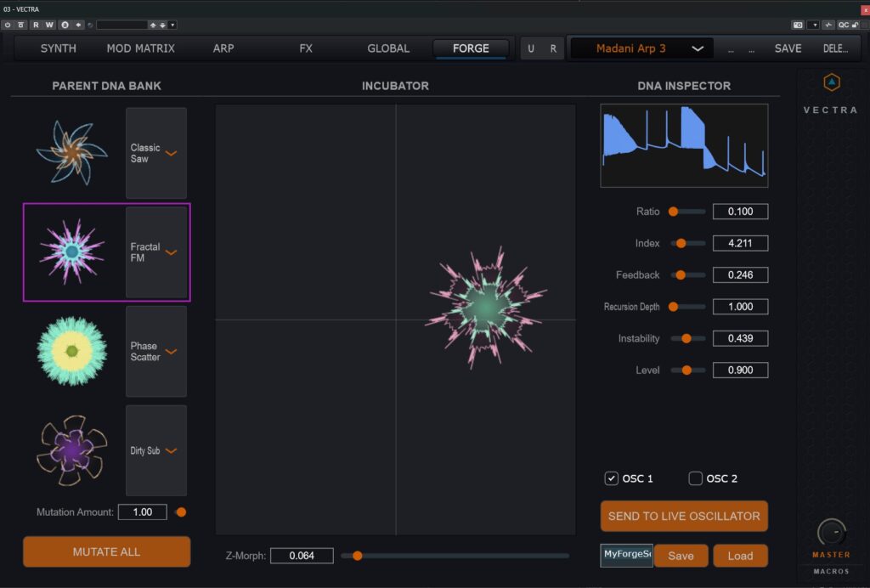
Task: Enable read automation with the R icon
Action: click(37, 25)
